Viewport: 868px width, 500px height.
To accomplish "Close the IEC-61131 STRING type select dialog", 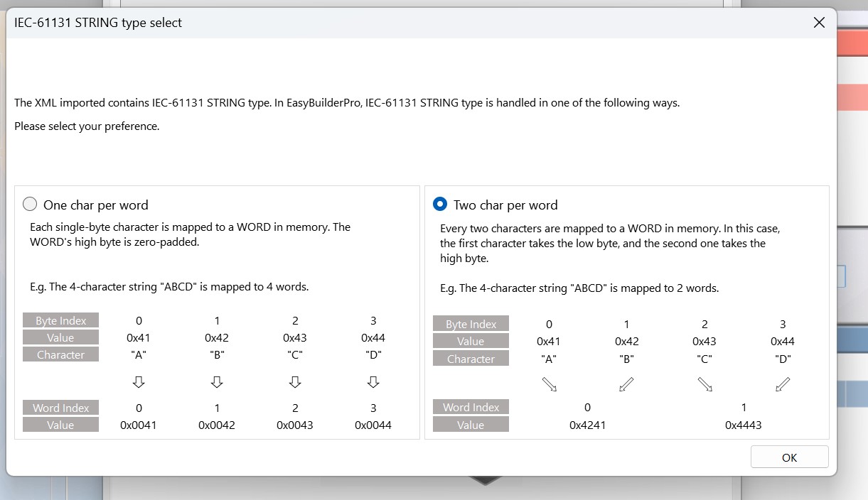I will [819, 23].
